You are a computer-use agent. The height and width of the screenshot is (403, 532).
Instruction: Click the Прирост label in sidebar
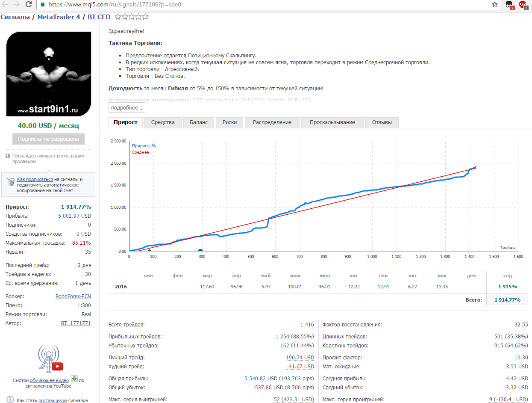[x=18, y=207]
